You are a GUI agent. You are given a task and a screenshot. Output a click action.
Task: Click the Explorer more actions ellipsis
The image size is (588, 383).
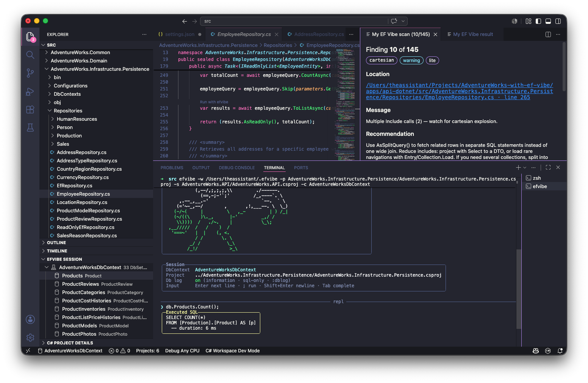click(x=144, y=34)
